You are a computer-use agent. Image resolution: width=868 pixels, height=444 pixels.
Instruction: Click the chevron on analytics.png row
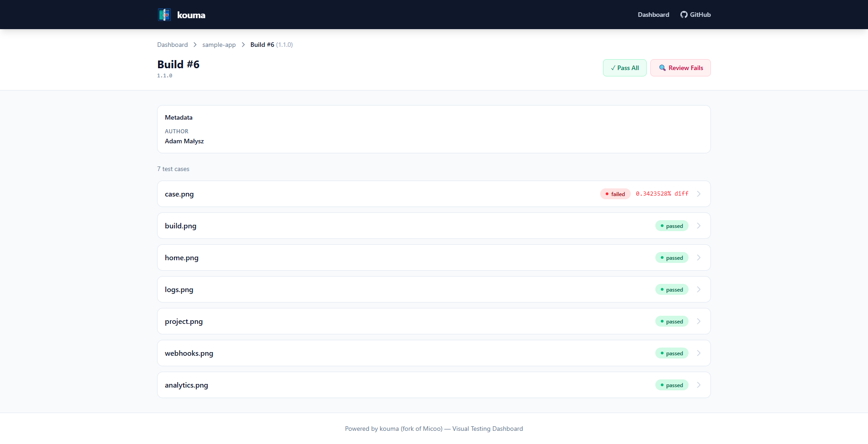(699, 385)
